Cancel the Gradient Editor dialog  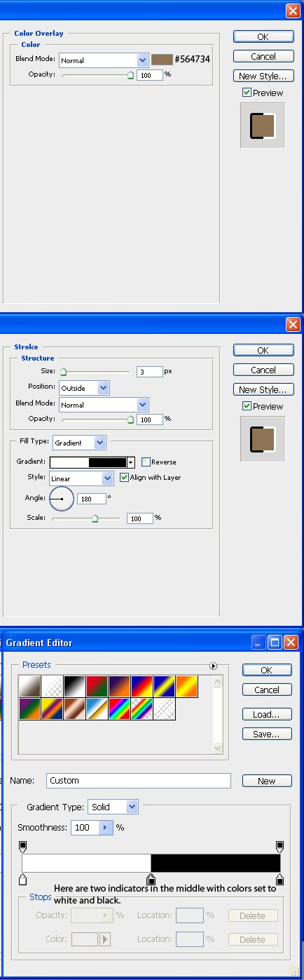click(x=267, y=690)
